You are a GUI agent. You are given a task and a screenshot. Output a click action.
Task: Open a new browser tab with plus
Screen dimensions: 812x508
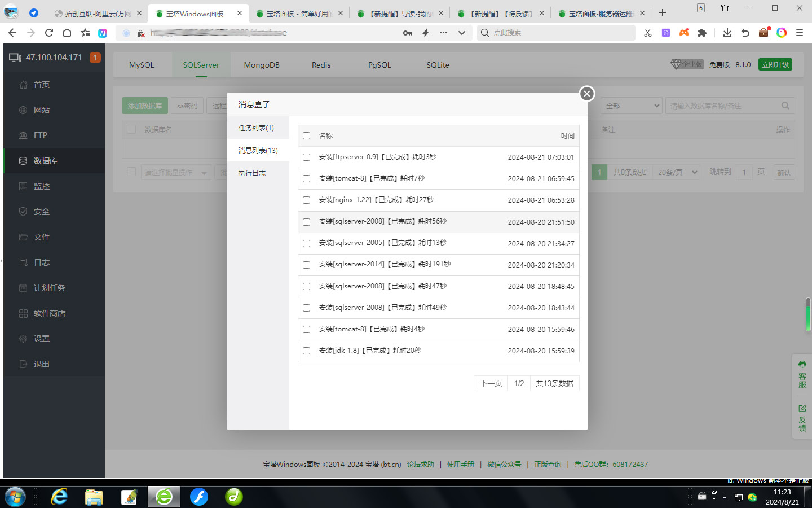[663, 12]
